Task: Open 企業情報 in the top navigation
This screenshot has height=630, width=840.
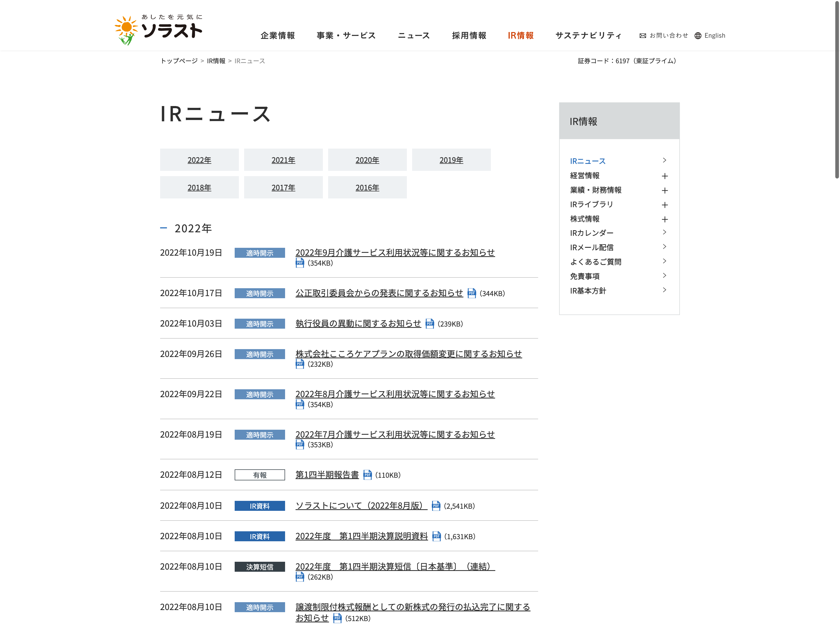Action: [x=278, y=36]
